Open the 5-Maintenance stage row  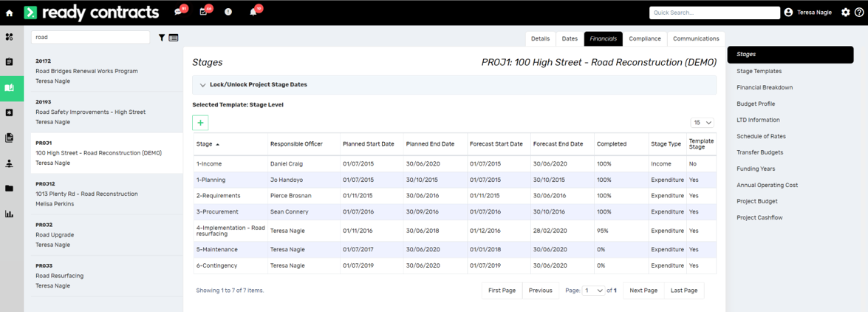click(454, 249)
